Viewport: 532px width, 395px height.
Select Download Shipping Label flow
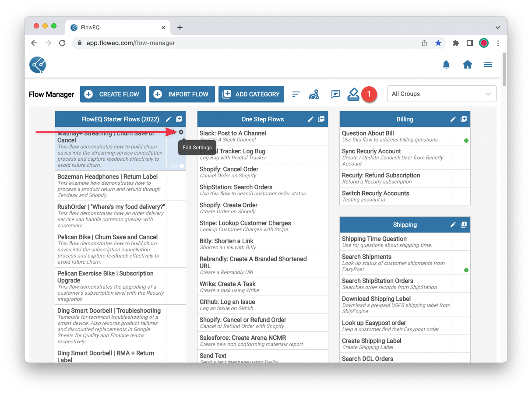click(405, 305)
